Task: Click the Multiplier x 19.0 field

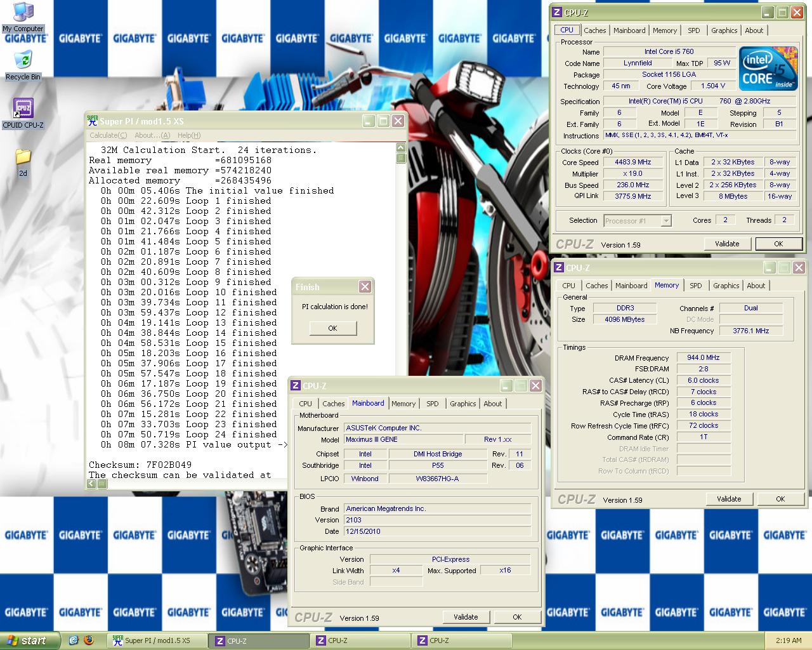Action: [633, 173]
